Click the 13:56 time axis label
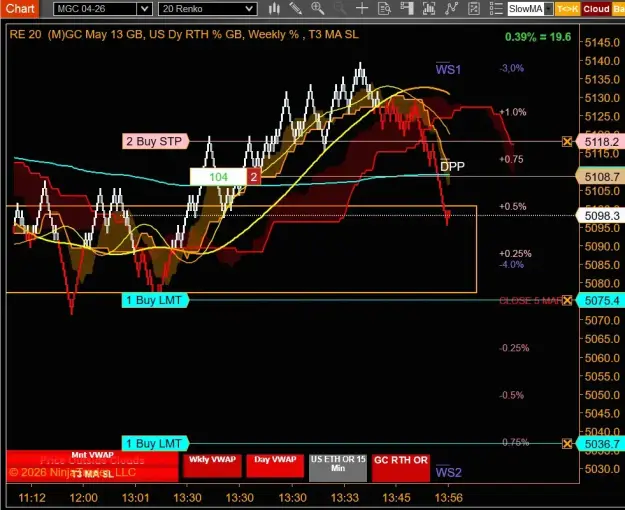 point(449,498)
